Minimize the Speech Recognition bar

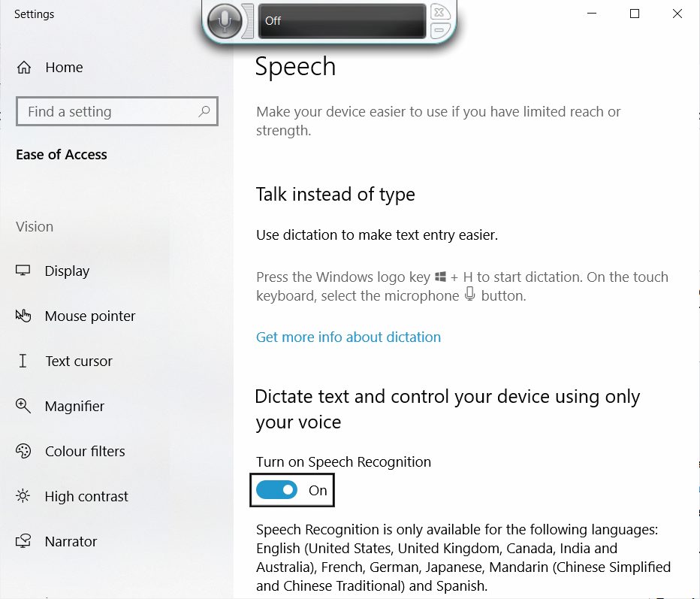click(x=439, y=30)
